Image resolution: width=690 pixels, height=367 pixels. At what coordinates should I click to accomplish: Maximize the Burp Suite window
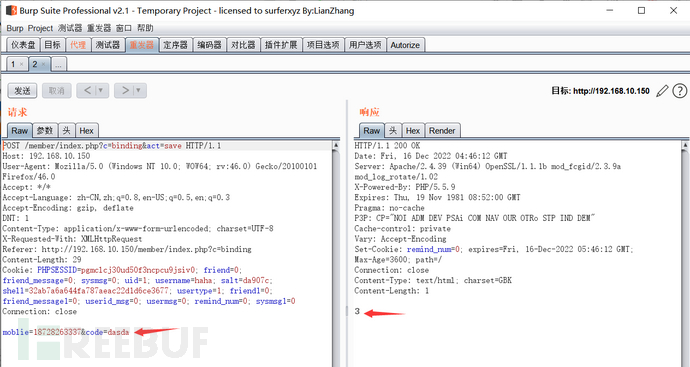tap(642, 10)
